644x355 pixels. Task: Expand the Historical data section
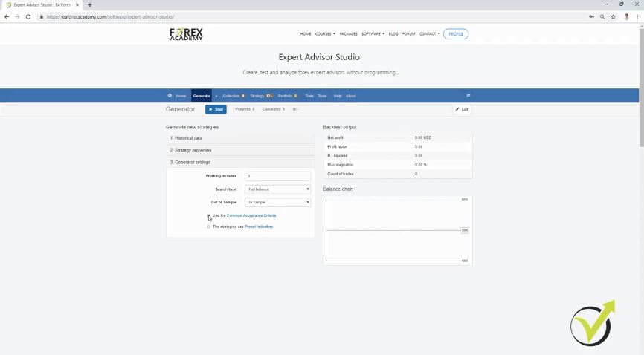pyautogui.click(x=240, y=138)
